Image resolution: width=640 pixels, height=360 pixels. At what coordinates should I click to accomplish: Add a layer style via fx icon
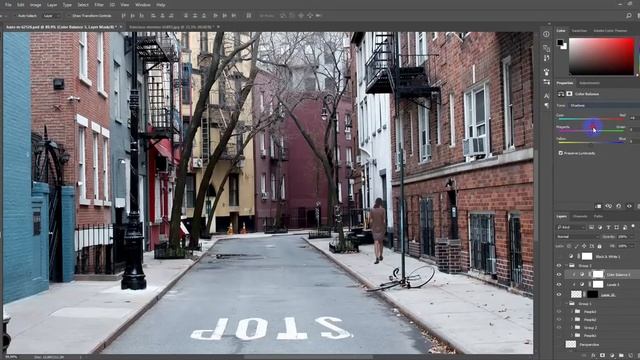(x=593, y=356)
